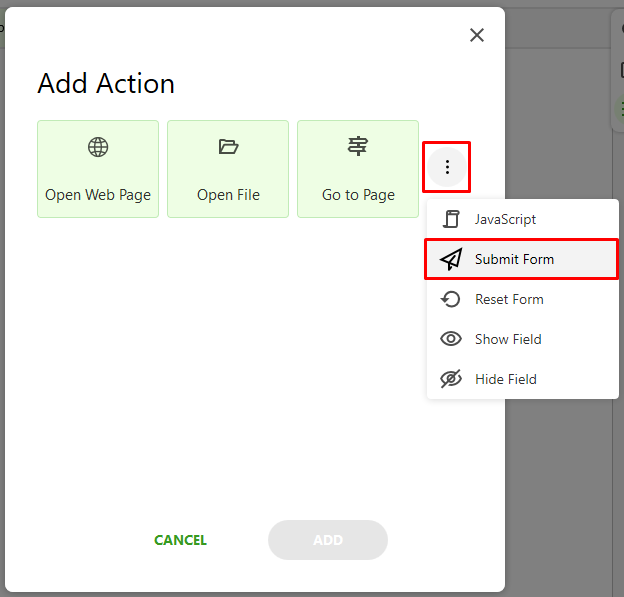This screenshot has height=597, width=624.
Task: Click the green CANCEL link
Action: click(x=180, y=540)
